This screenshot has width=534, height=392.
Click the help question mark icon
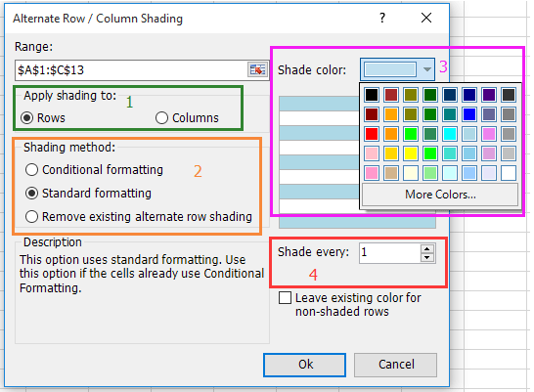tap(382, 18)
